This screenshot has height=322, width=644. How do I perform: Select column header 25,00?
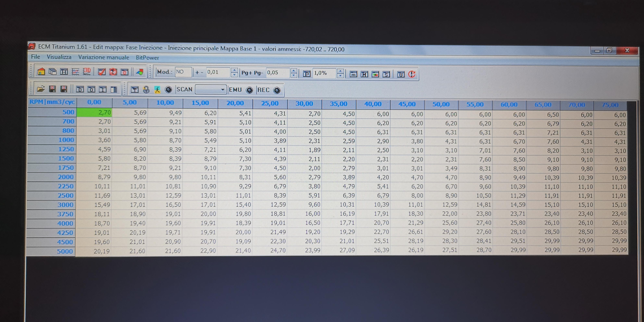(270, 103)
